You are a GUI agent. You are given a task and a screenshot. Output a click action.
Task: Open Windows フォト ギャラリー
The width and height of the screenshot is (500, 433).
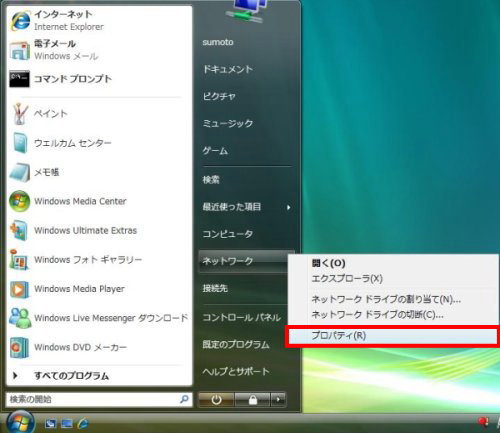click(19, 260)
